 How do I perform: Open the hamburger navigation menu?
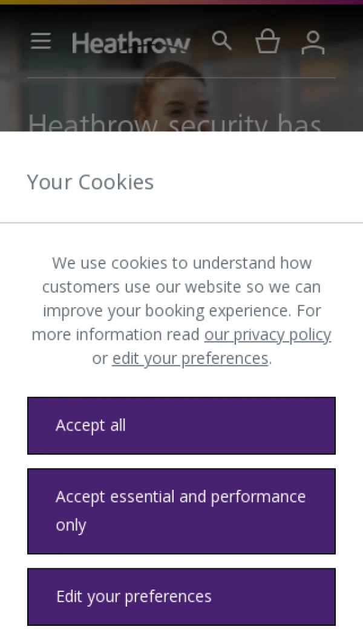point(41,42)
